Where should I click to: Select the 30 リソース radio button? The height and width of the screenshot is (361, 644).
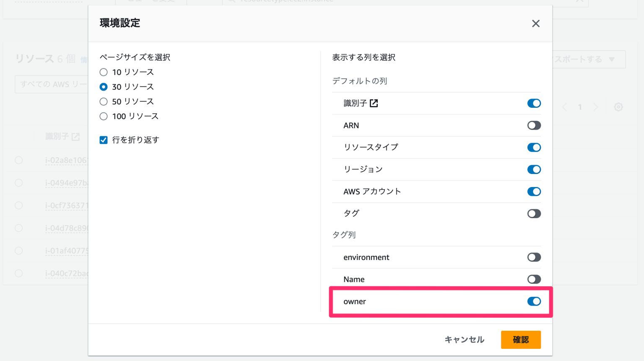(104, 87)
